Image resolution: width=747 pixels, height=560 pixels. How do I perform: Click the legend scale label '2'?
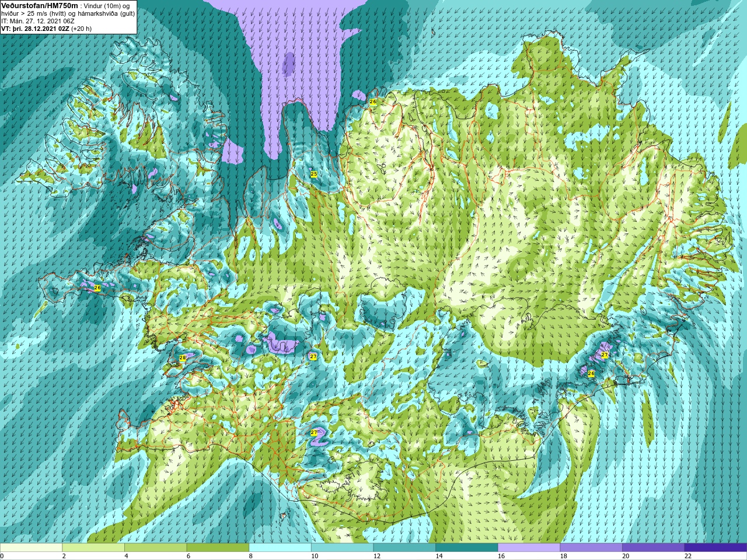pyautogui.click(x=64, y=556)
